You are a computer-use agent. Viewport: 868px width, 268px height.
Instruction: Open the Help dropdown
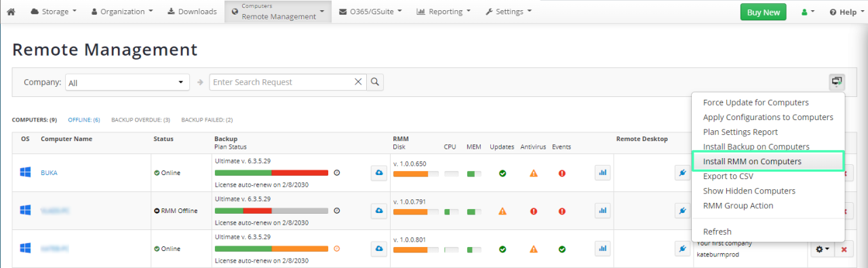846,12
